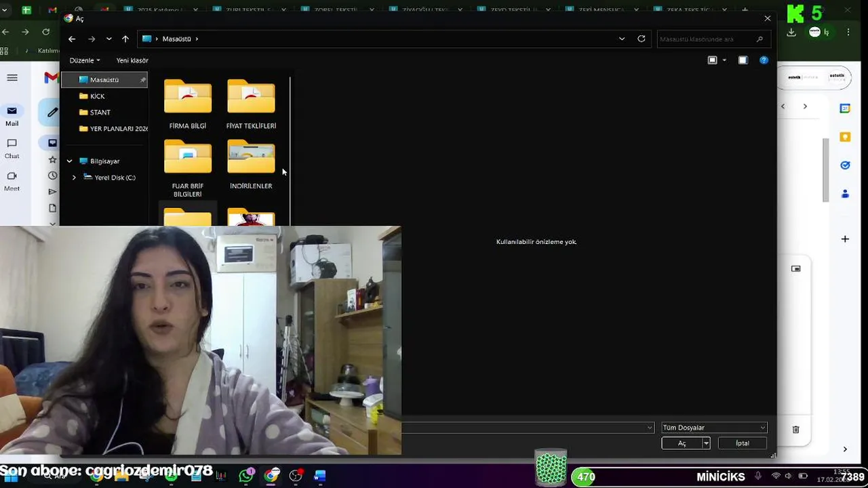Image resolution: width=868 pixels, height=488 pixels.
Task: Go to older email arrow in Gmail
Action: [x=805, y=106]
